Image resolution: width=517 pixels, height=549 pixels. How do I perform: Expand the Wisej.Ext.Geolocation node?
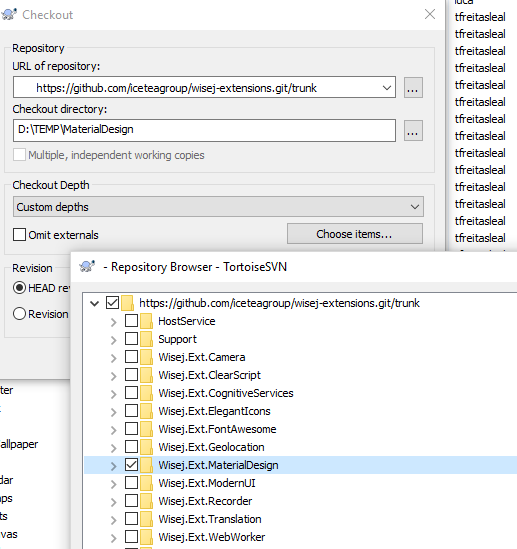[x=113, y=448]
